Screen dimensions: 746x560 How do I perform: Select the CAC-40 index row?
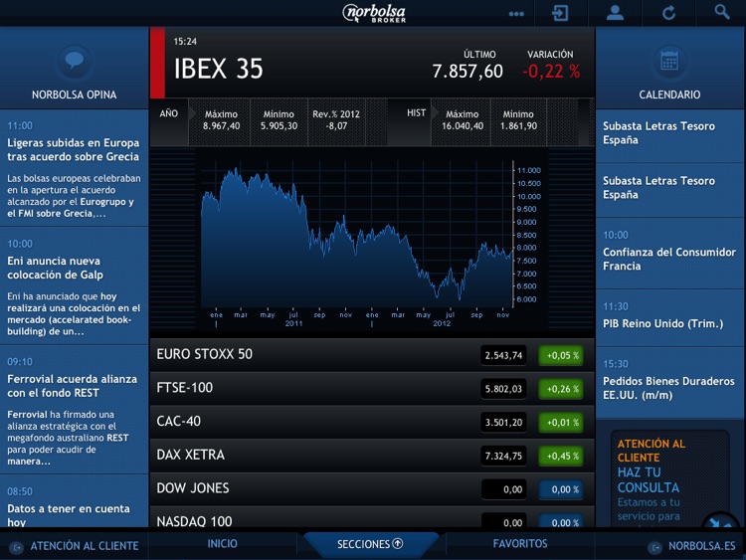(372, 422)
